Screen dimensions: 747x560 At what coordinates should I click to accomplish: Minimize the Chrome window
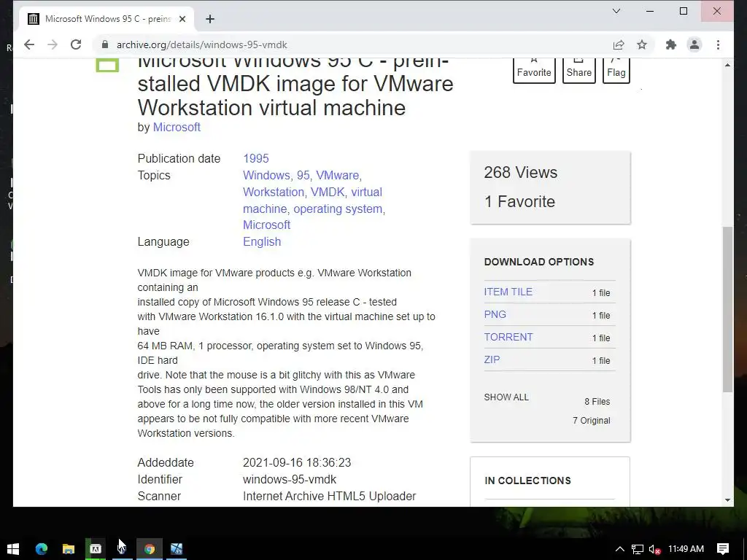tap(650, 11)
